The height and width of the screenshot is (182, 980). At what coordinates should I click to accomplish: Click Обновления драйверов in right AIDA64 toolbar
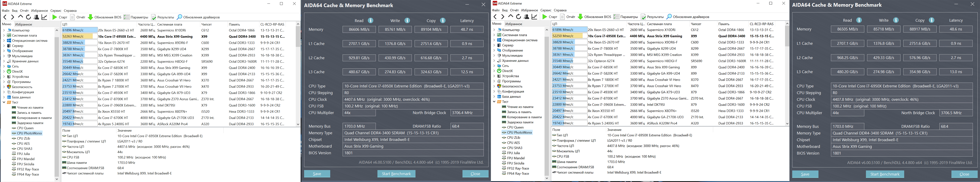pos(688,17)
